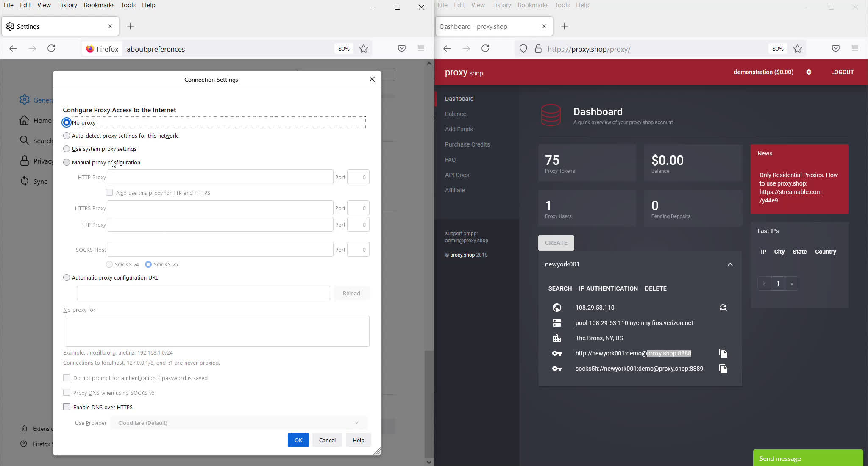Reload the about:preferences page
Image resolution: width=868 pixels, height=466 pixels.
point(51,49)
